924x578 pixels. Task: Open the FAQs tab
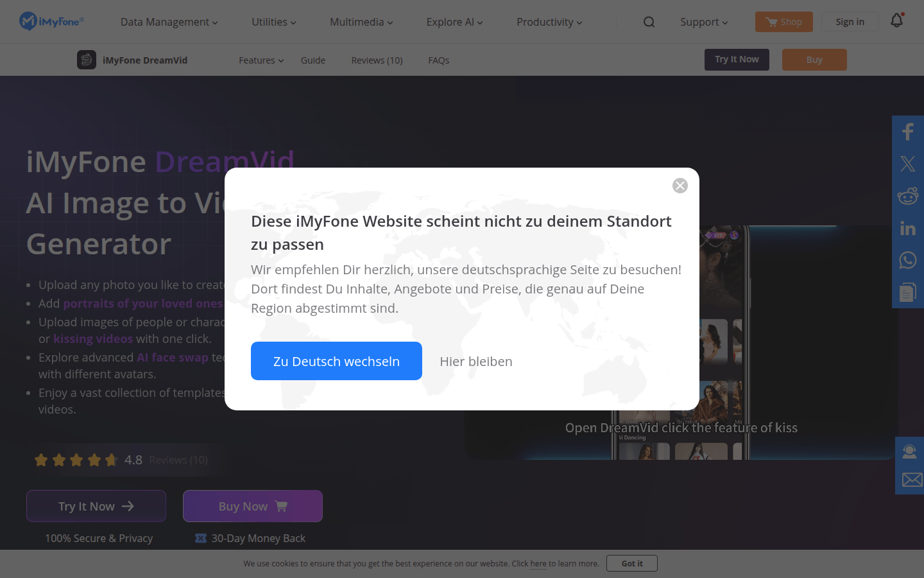pos(439,60)
